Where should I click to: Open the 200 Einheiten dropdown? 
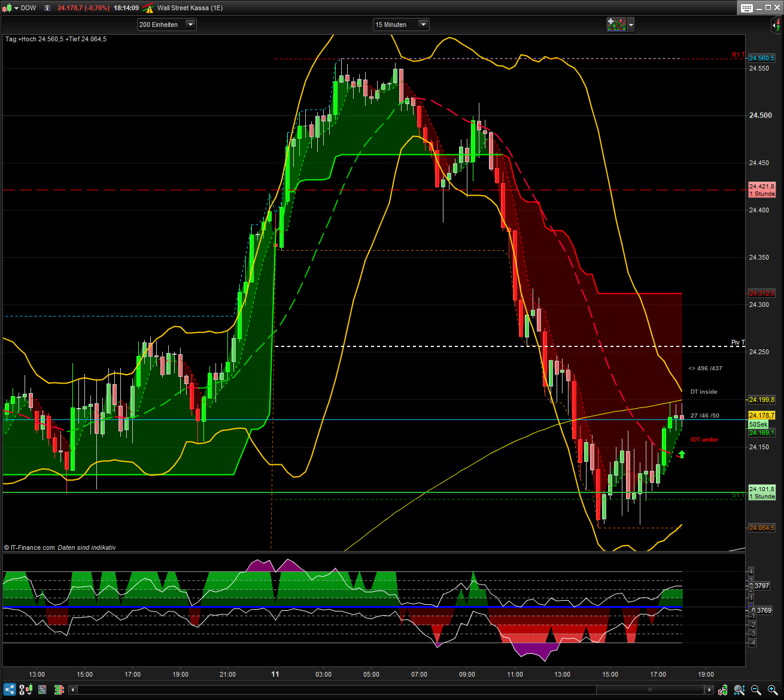(166, 25)
